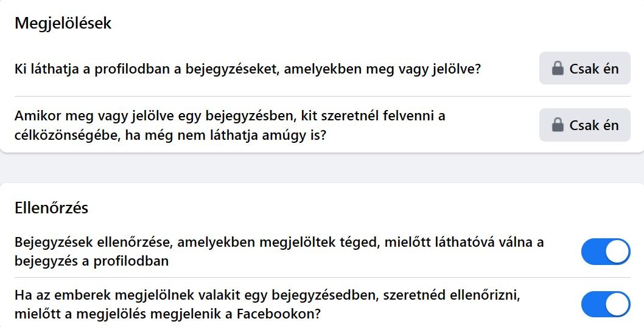
Task: Click 'Csak én' text in the second Megjelölések row
Action: coord(594,125)
